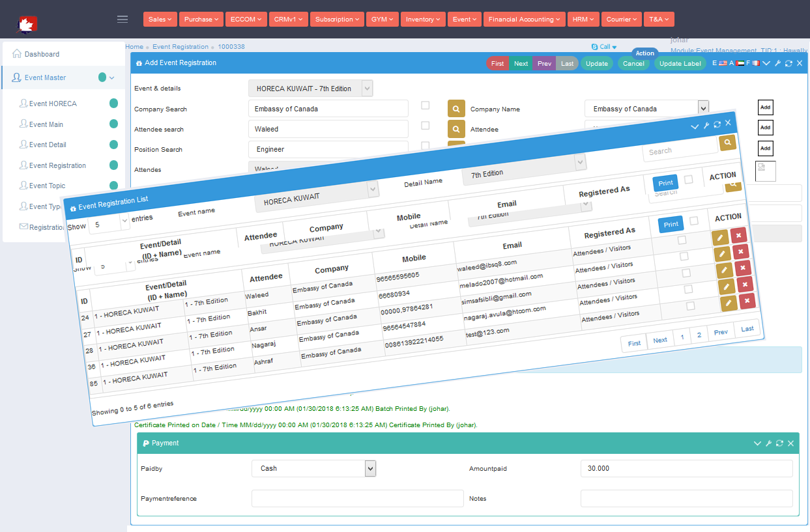The width and height of the screenshot is (810, 532).
Task: Click the Skype Call icon
Action: tap(595, 47)
